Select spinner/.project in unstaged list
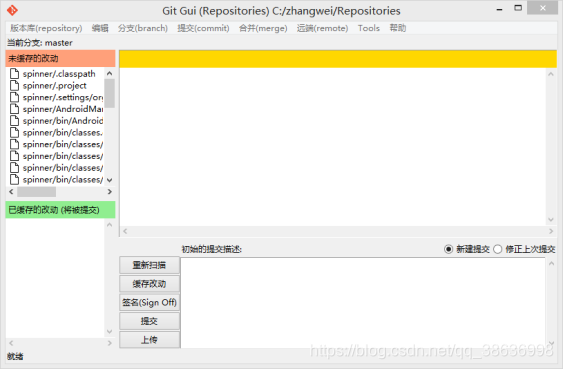 [55, 86]
